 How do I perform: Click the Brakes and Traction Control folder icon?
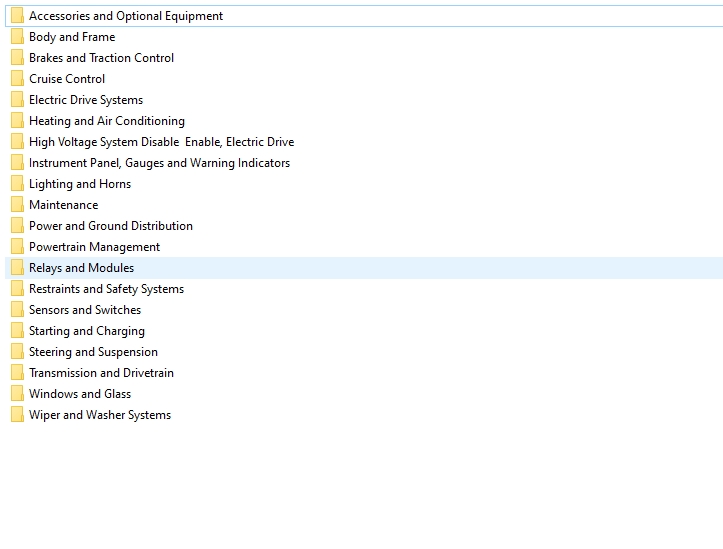(x=18, y=58)
